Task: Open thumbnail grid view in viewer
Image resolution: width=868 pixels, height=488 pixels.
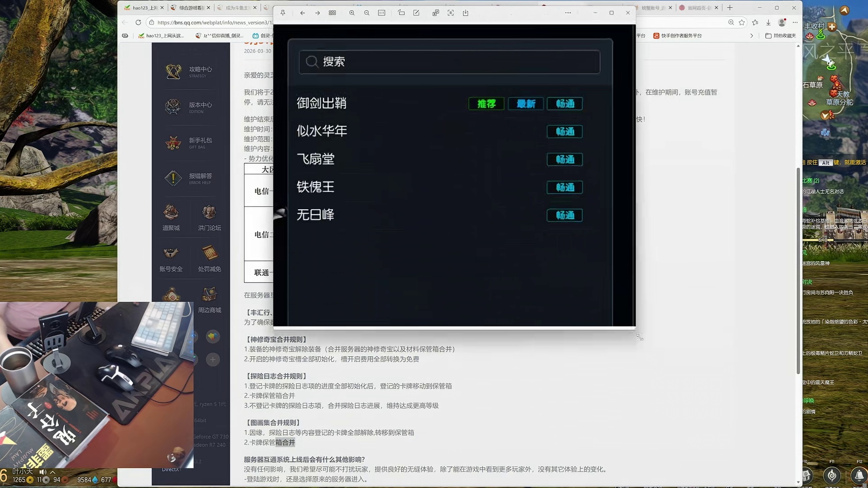Action: pos(332,13)
